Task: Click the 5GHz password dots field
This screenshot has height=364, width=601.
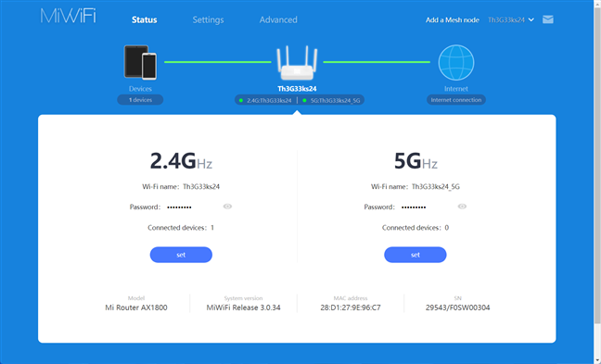Action: point(414,207)
